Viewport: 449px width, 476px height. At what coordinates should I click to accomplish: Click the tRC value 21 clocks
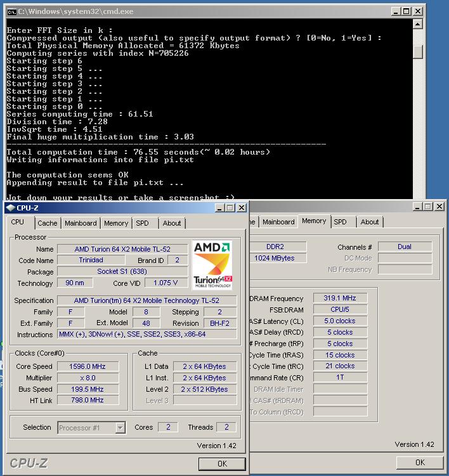click(340, 366)
